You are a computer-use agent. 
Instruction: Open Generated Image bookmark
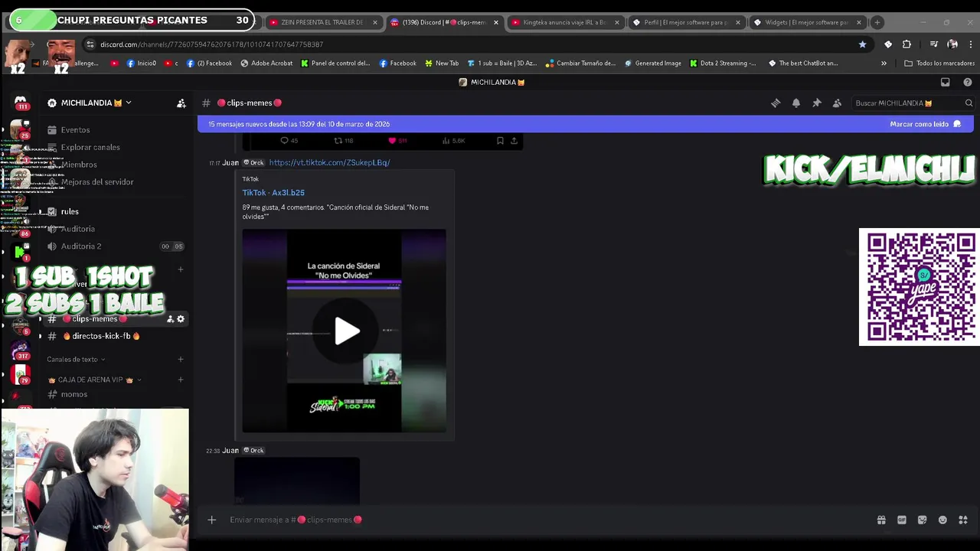[653, 64]
